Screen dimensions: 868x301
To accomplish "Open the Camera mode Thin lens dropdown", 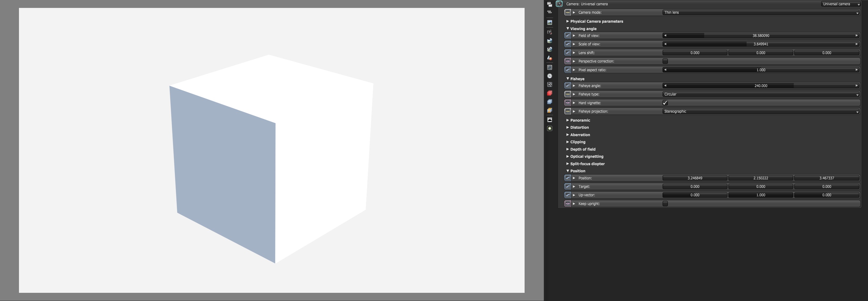I will 761,12.
